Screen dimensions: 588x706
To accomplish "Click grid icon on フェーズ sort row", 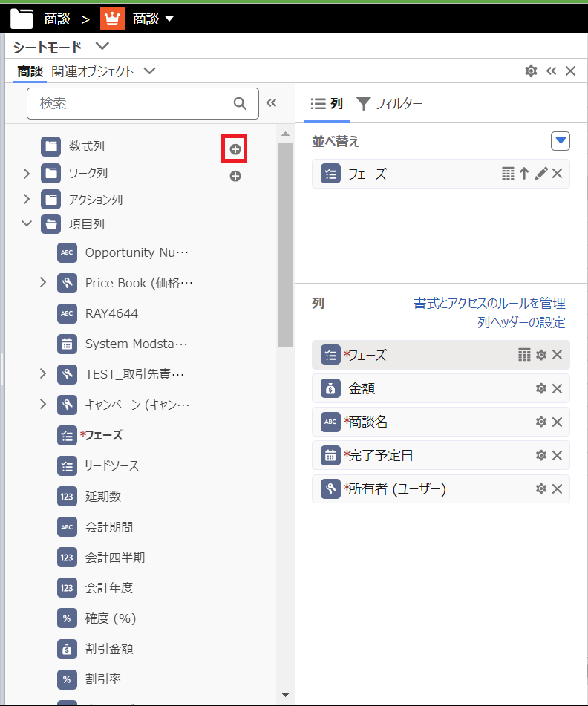I will click(x=508, y=174).
